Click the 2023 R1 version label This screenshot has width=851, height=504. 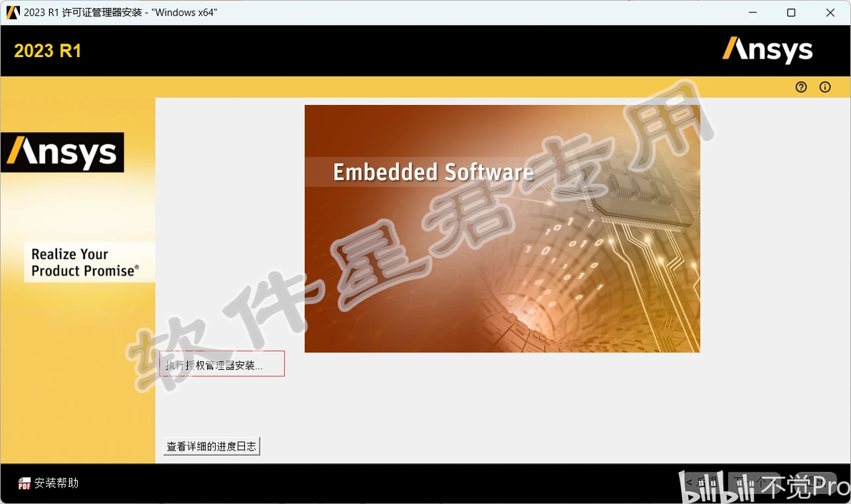click(48, 51)
